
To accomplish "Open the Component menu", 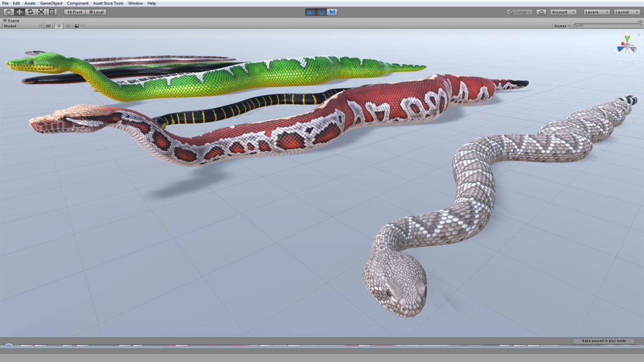I will (x=78, y=3).
